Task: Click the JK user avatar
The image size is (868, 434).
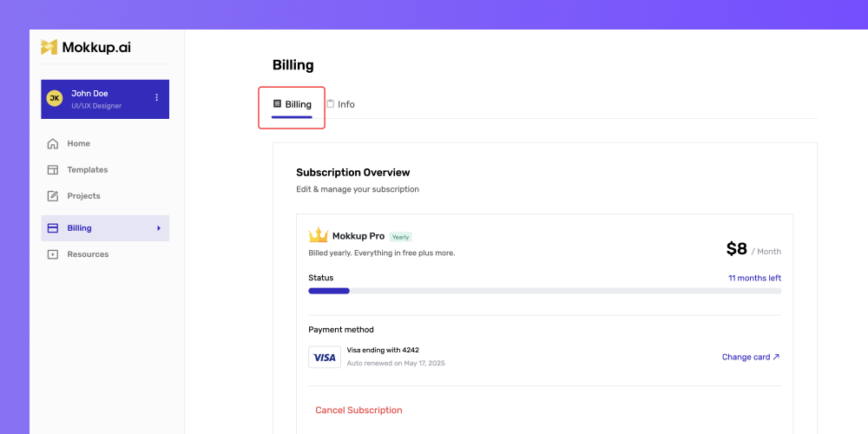Action: 54,99
